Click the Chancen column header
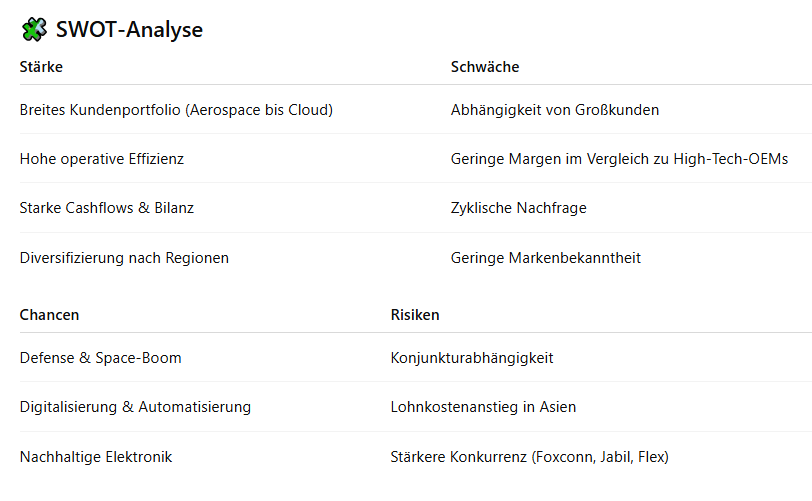Viewport: 812px width, 501px height. coord(49,315)
